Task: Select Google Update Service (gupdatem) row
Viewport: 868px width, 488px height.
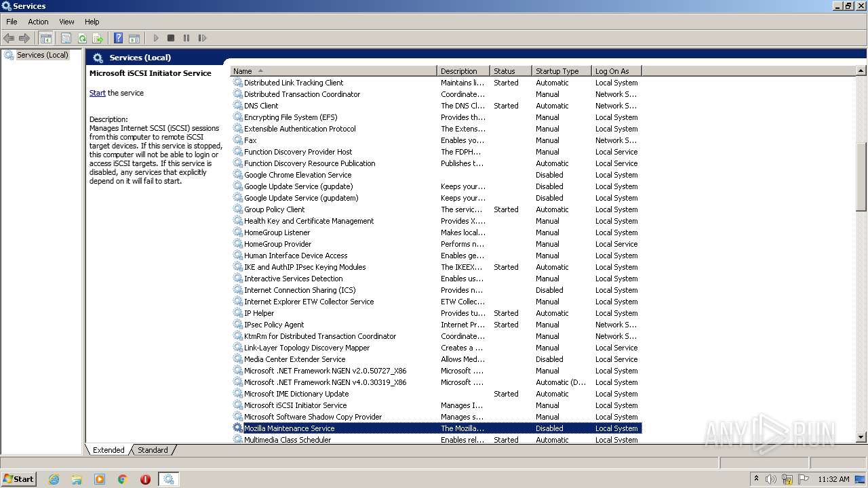Action: [436, 198]
